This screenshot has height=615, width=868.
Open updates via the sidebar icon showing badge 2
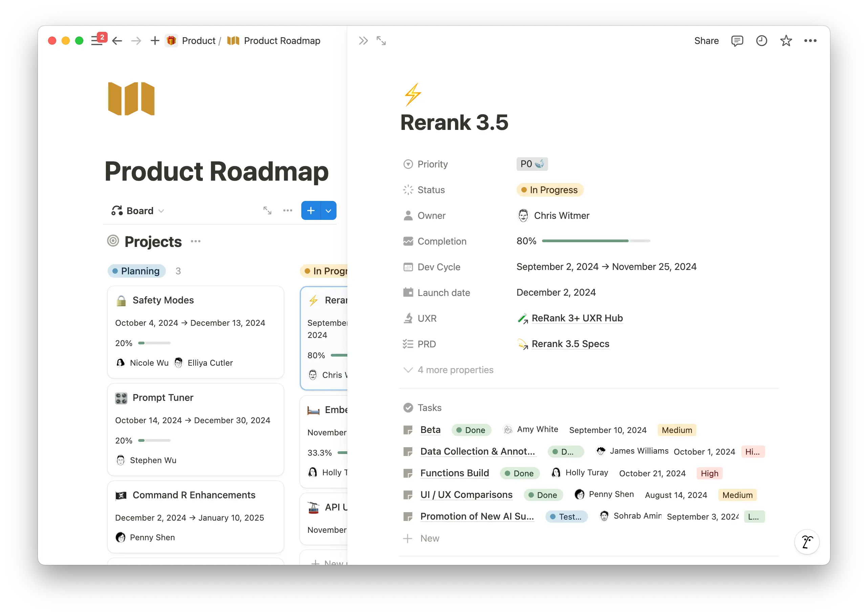(97, 40)
